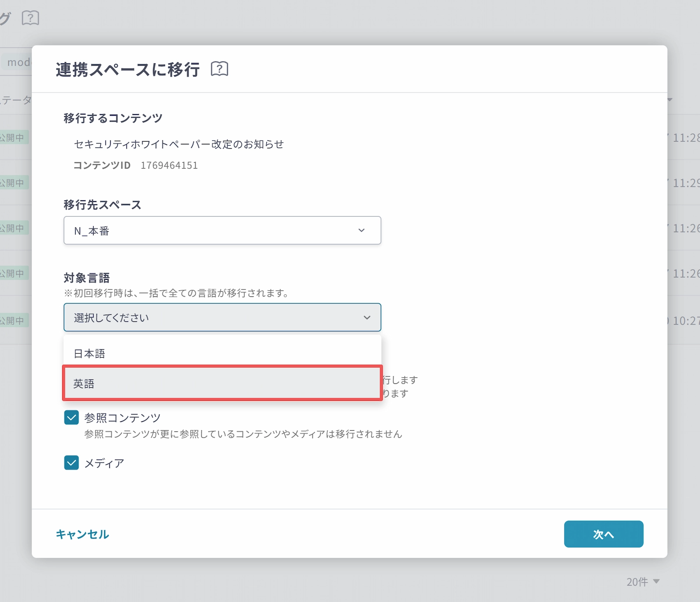Click the 公開中 badge in the first row
Viewport: 700px width, 602px height.
click(13, 138)
